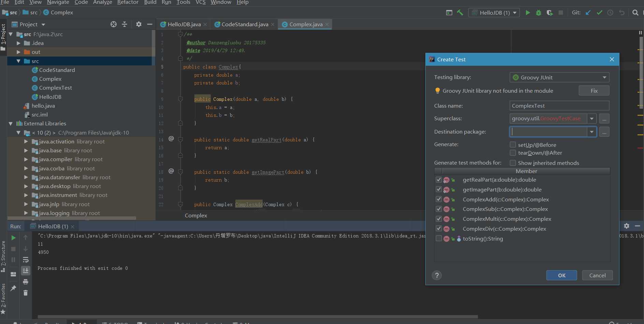Uncheck ComplexSub method checkbox
The height and width of the screenshot is (324, 644).
coord(439,209)
